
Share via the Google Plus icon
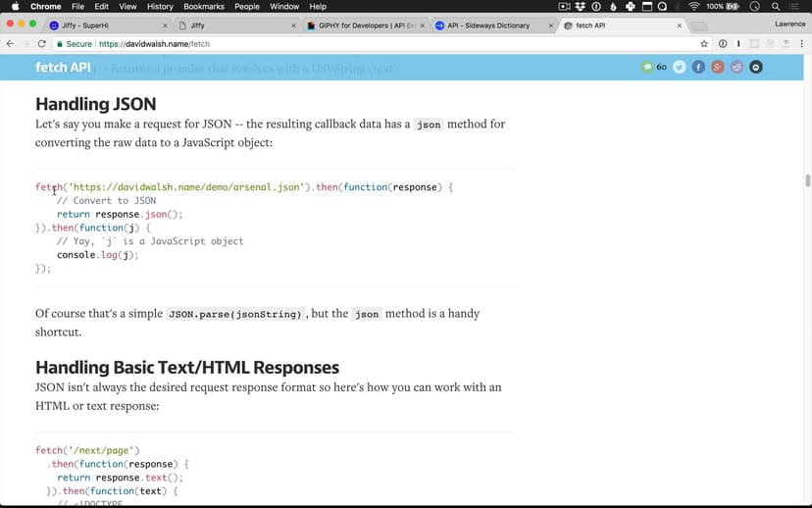click(718, 67)
